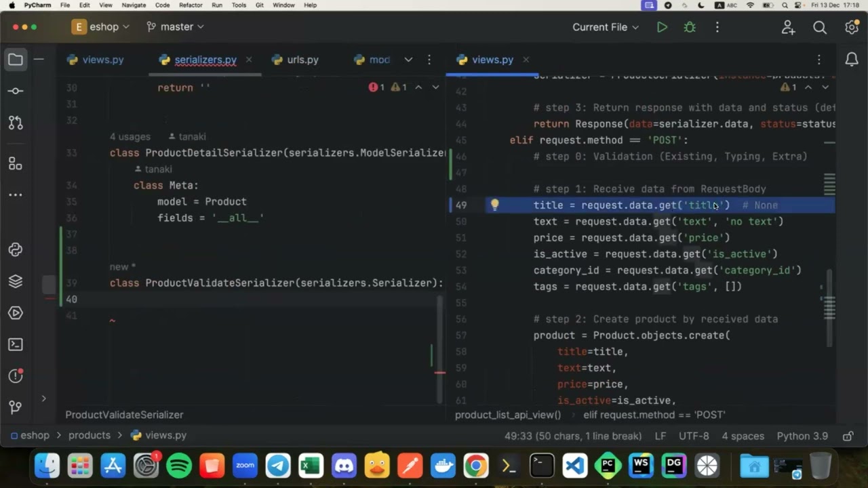The width and height of the screenshot is (868, 488).
Task: Click the error count indicator in serializers.py
Action: pos(376,87)
